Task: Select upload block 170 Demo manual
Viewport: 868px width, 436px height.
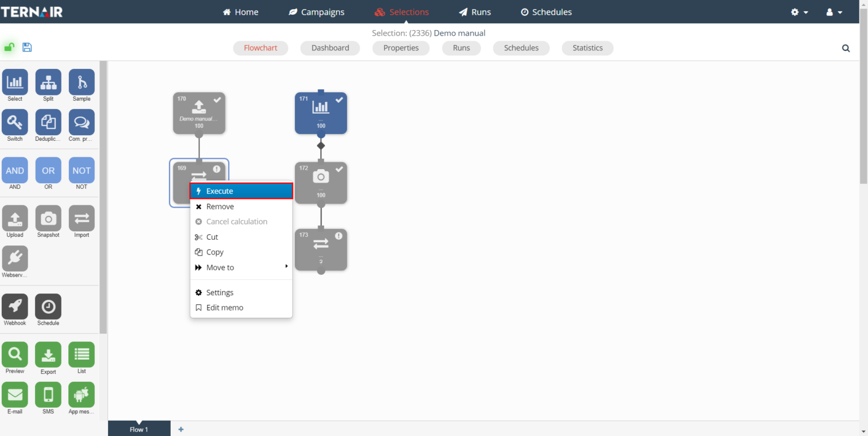Action: point(199,113)
